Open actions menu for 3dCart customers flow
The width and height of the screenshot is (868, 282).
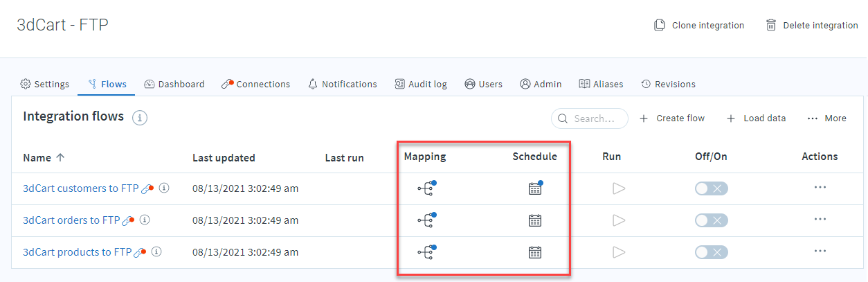click(x=820, y=187)
